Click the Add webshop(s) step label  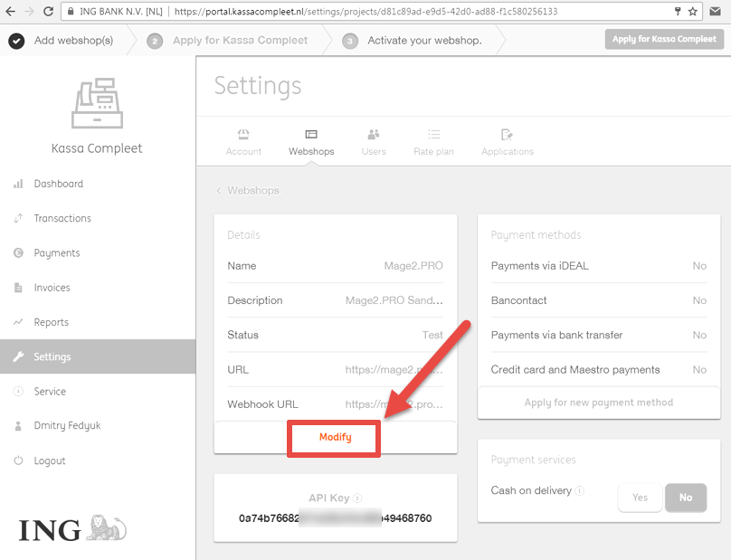tap(73, 41)
